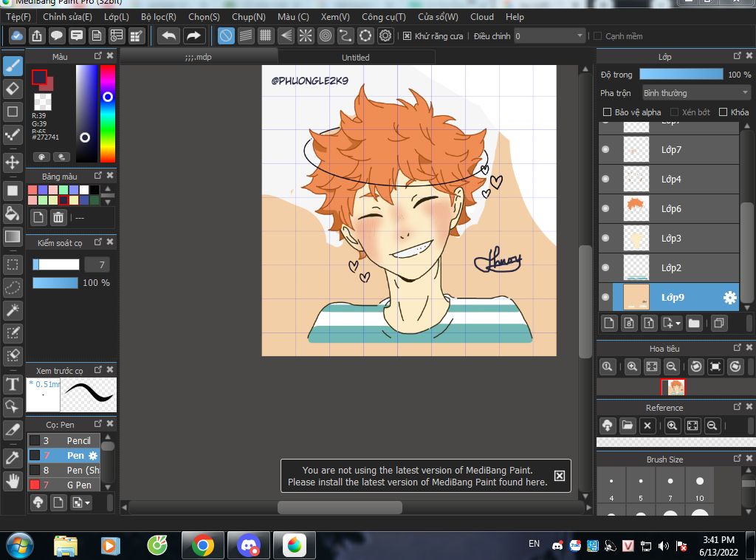Image resolution: width=756 pixels, height=560 pixels.
Task: Hide layer Lớp3
Action: click(605, 238)
